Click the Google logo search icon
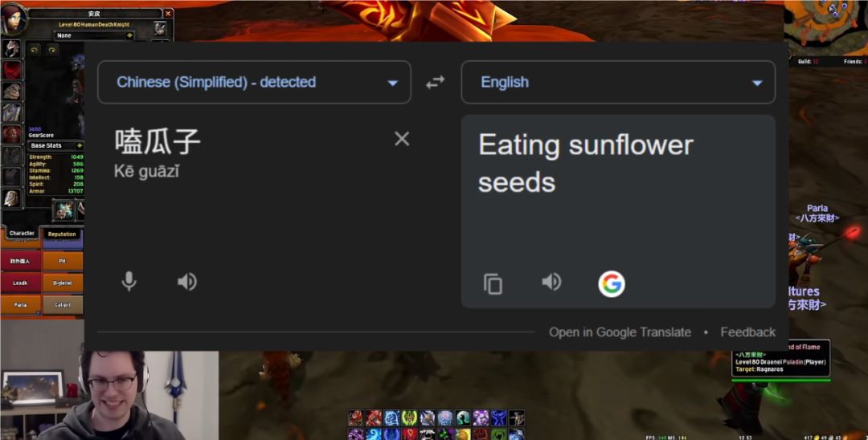This screenshot has width=868, height=440. click(611, 283)
